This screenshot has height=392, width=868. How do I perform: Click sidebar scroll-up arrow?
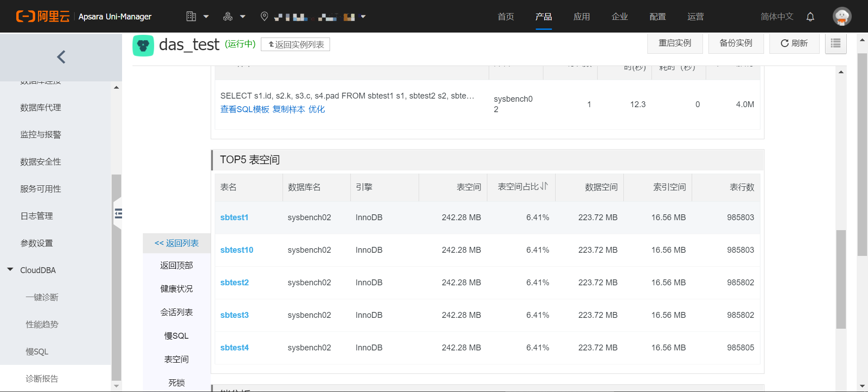116,87
